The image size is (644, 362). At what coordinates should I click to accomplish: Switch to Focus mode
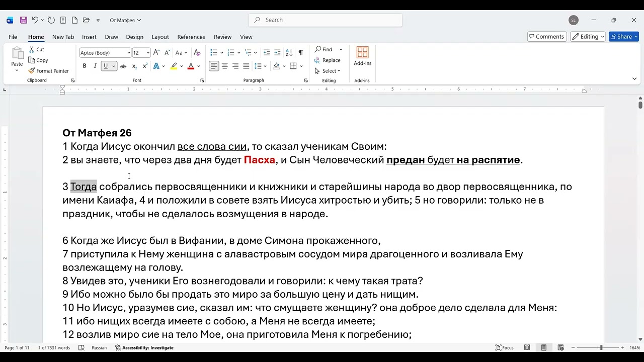(505, 347)
